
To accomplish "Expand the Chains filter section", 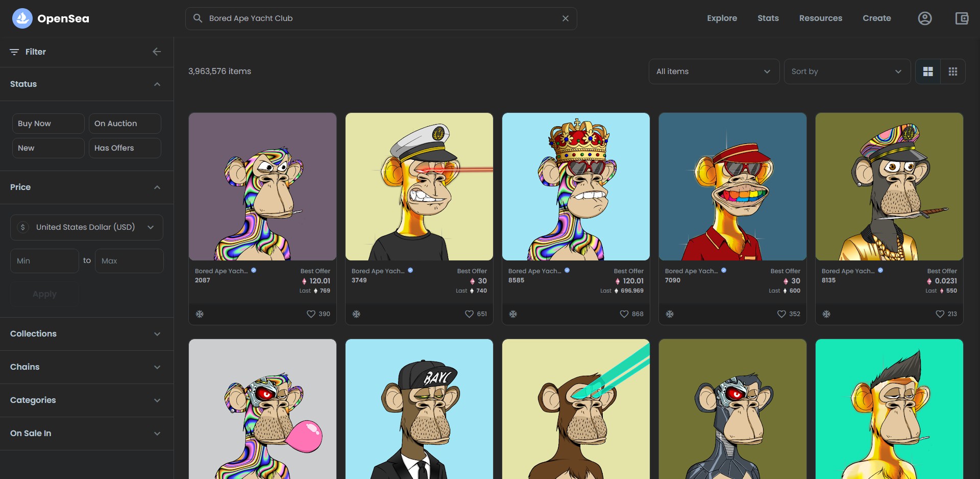I will pos(87,367).
